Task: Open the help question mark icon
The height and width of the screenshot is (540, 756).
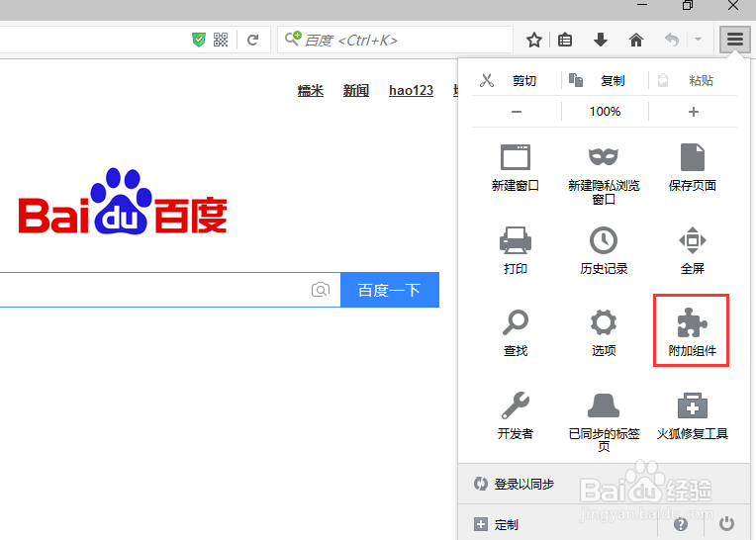Action: (681, 524)
